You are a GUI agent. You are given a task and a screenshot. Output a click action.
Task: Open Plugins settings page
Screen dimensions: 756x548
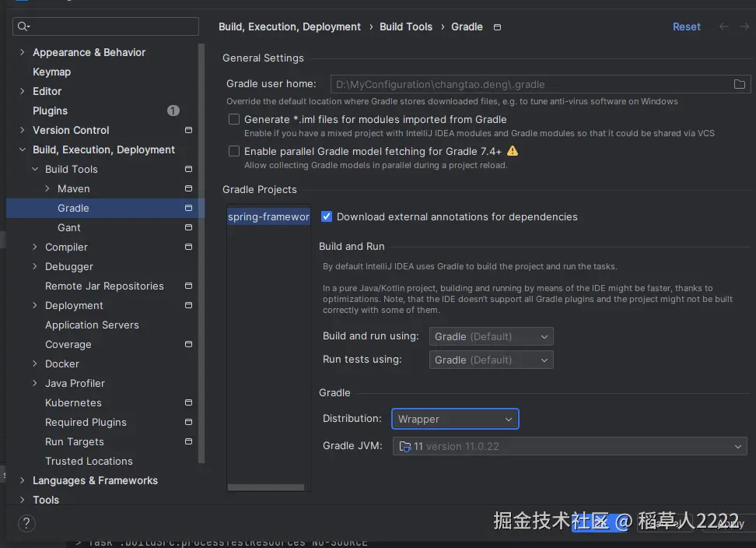click(x=50, y=111)
